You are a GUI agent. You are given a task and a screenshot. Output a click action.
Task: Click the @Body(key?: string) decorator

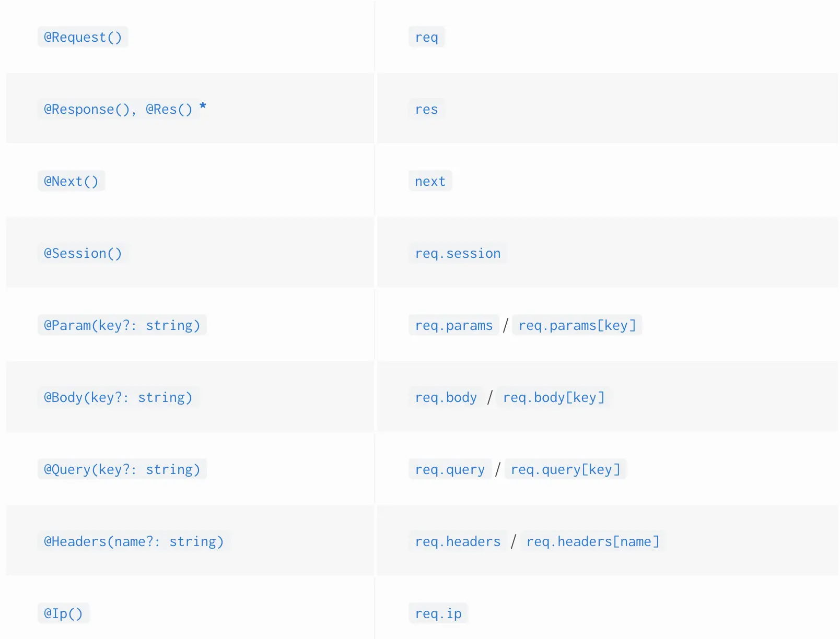[118, 397]
